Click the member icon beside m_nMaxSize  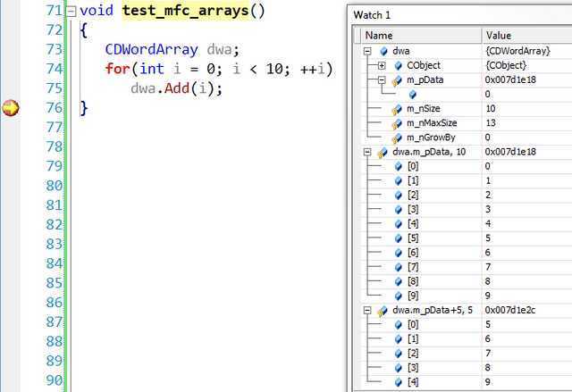click(x=397, y=123)
